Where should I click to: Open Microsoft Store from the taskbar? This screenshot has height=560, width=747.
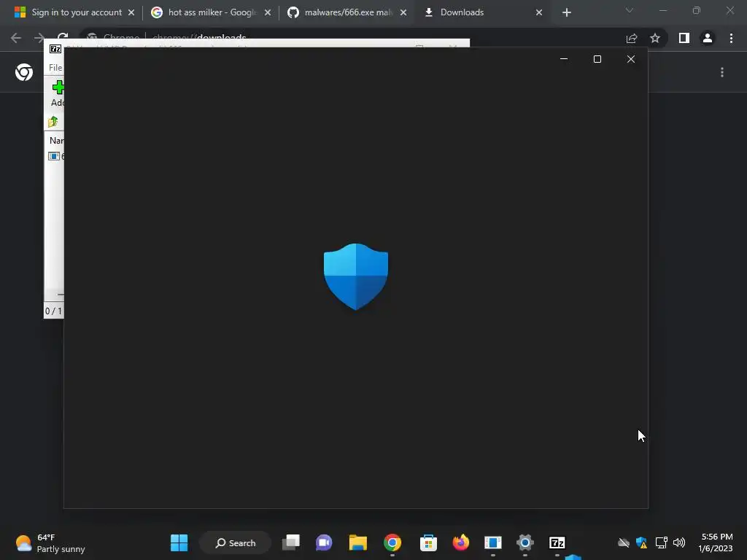tap(428, 542)
